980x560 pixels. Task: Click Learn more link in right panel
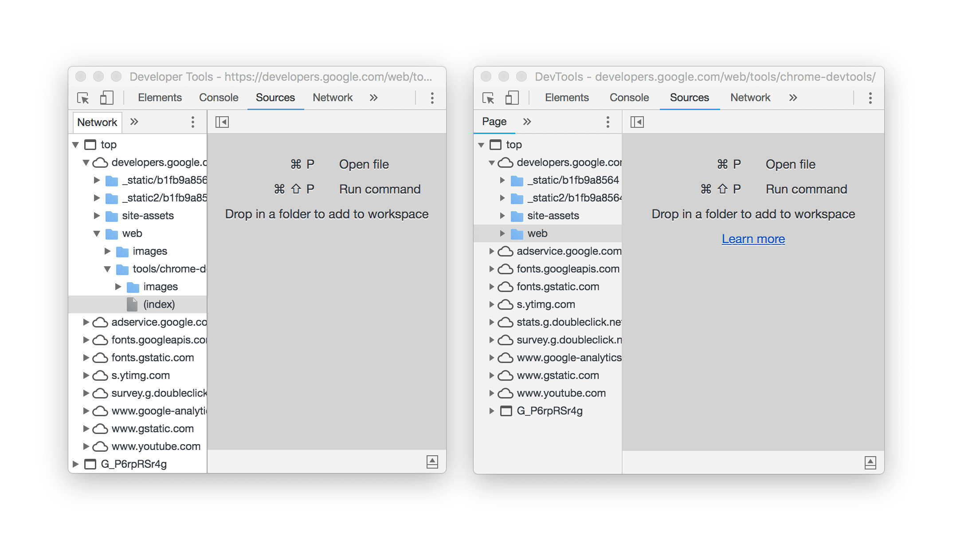pos(753,239)
